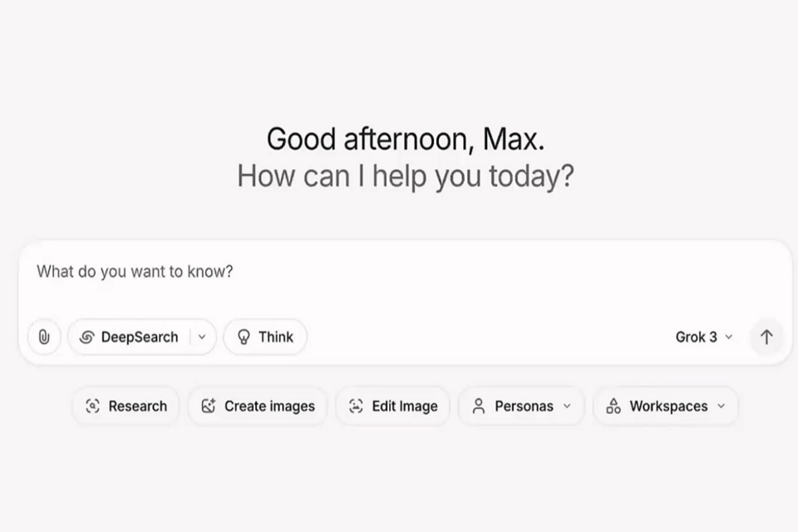Click the Workspaces shapes icon
This screenshot has width=798, height=532.
[613, 406]
